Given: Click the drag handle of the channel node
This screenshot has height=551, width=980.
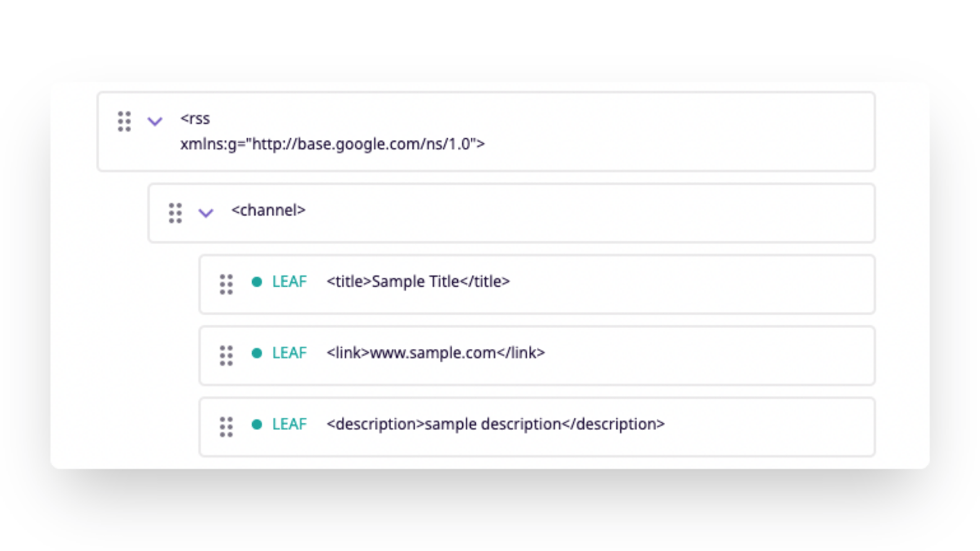Looking at the screenshot, I should [x=174, y=212].
